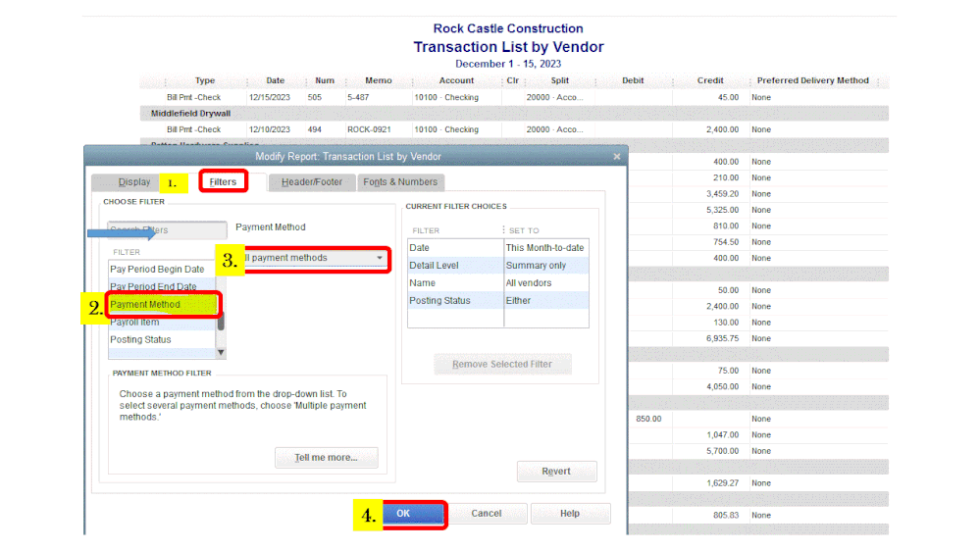
Task: Select Posting Status current filter row
Action: tap(498, 300)
